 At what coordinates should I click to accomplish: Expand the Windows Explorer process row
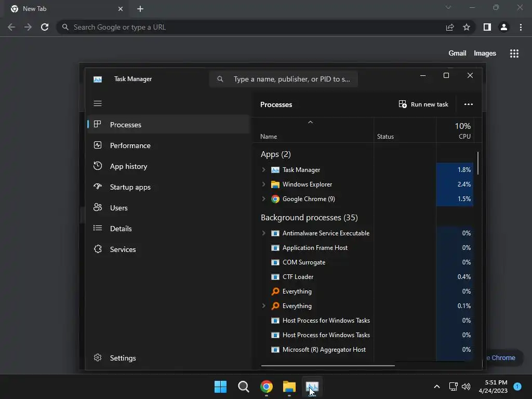click(x=263, y=184)
